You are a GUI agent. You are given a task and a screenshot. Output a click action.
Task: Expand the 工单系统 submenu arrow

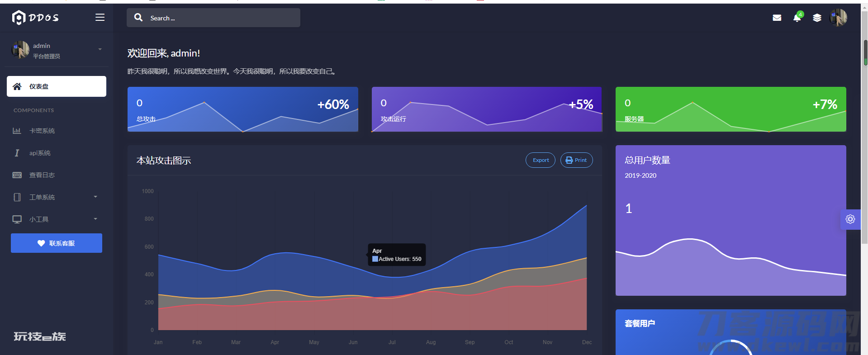point(95,197)
